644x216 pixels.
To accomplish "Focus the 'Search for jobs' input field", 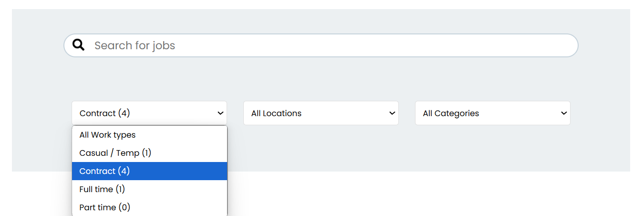I will pyautogui.click(x=321, y=45).
